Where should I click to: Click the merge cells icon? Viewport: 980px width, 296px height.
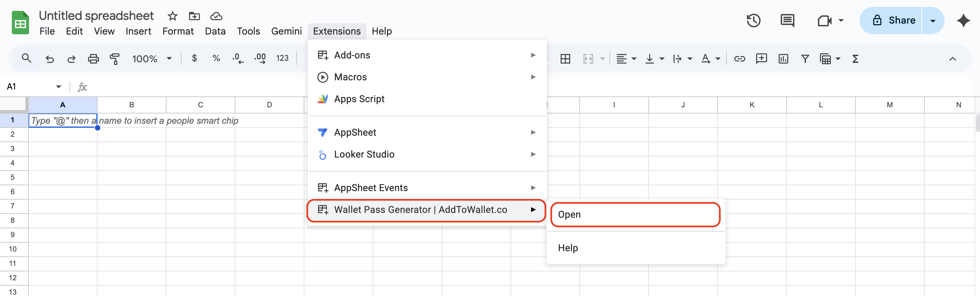(x=588, y=59)
